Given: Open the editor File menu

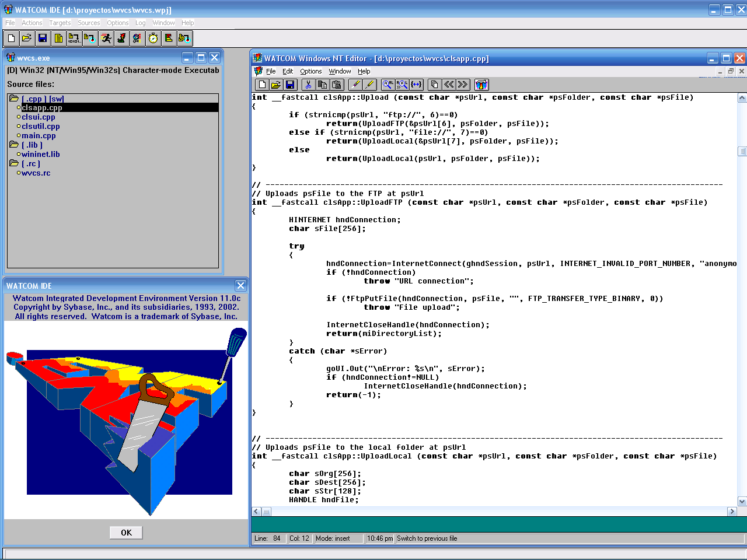Looking at the screenshot, I should point(271,71).
